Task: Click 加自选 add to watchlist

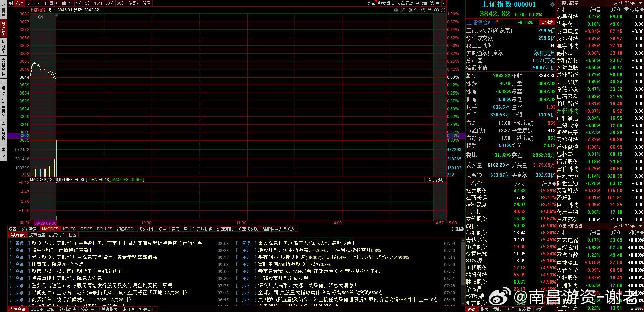Action: coord(428,3)
